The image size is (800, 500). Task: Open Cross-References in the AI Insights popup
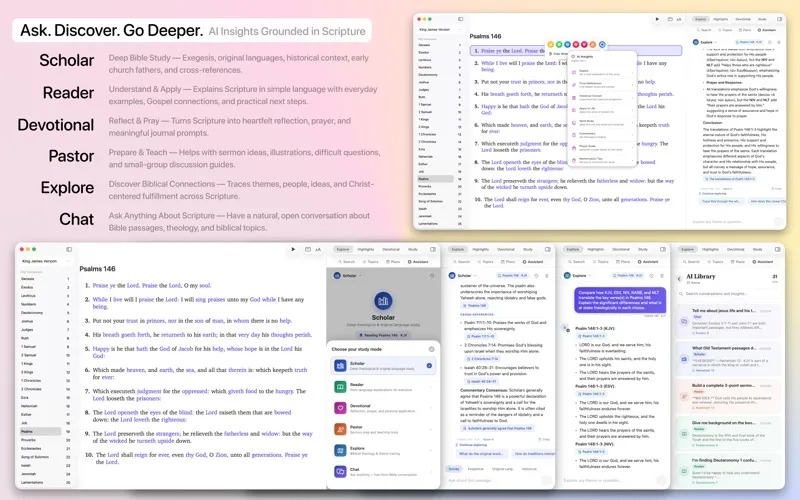point(602,85)
